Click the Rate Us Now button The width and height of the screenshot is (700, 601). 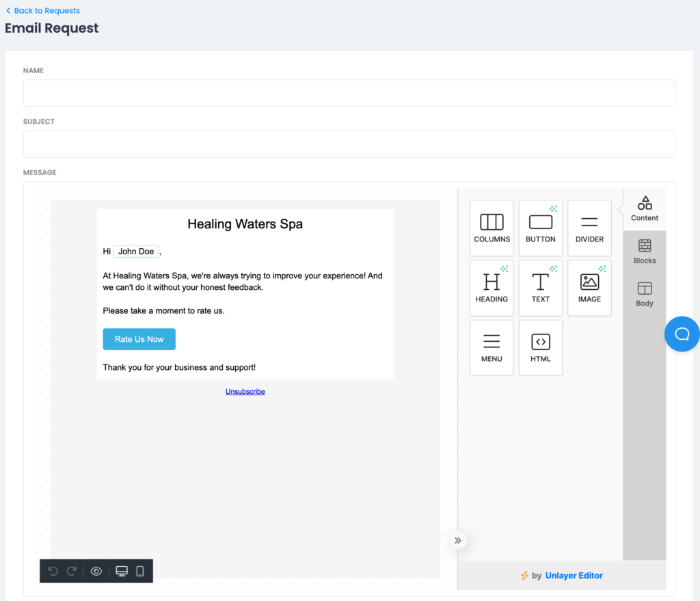(139, 339)
